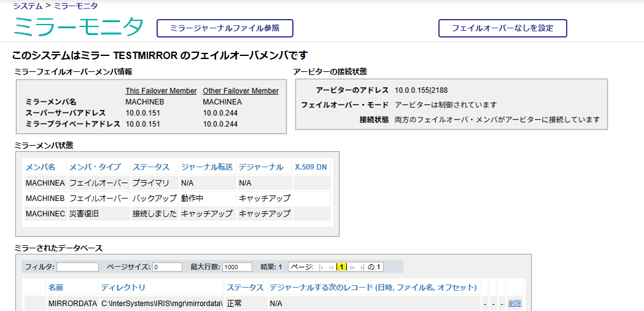Image resolution: width=644 pixels, height=311 pixels.
Task: Click the X.509 DN column header
Action: (x=311, y=167)
